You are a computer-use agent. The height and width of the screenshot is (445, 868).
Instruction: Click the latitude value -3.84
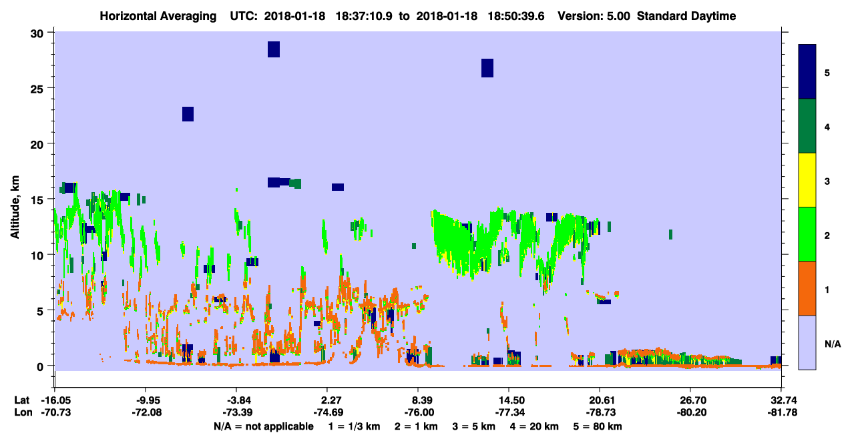point(239,400)
